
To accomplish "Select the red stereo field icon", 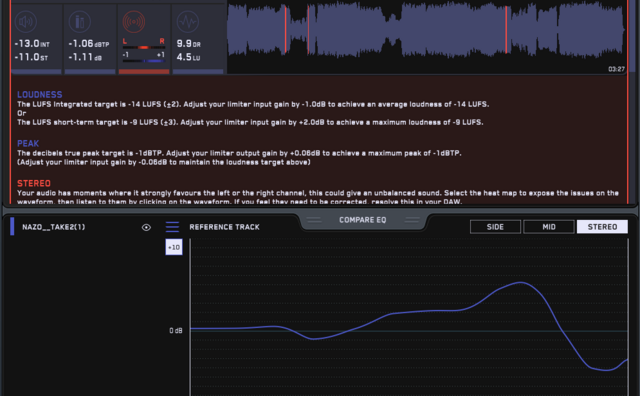I will (134, 22).
